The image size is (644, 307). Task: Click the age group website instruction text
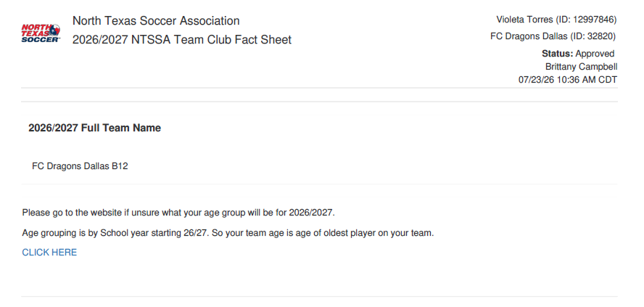pyautogui.click(x=178, y=213)
